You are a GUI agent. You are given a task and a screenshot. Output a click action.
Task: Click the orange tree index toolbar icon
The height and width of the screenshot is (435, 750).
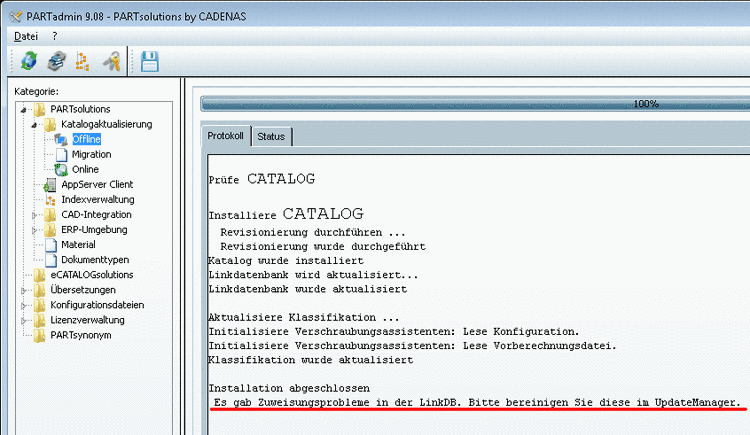pos(82,61)
